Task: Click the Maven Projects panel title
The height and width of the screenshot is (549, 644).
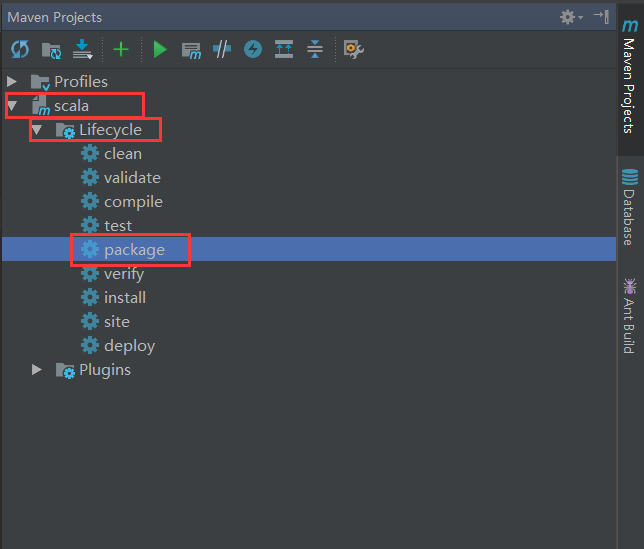Action: (55, 17)
